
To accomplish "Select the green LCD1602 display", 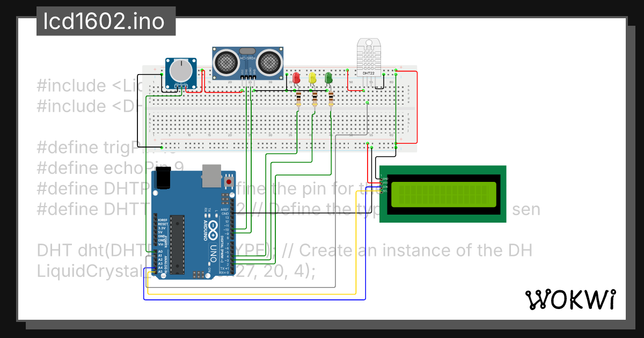I will [x=443, y=194].
